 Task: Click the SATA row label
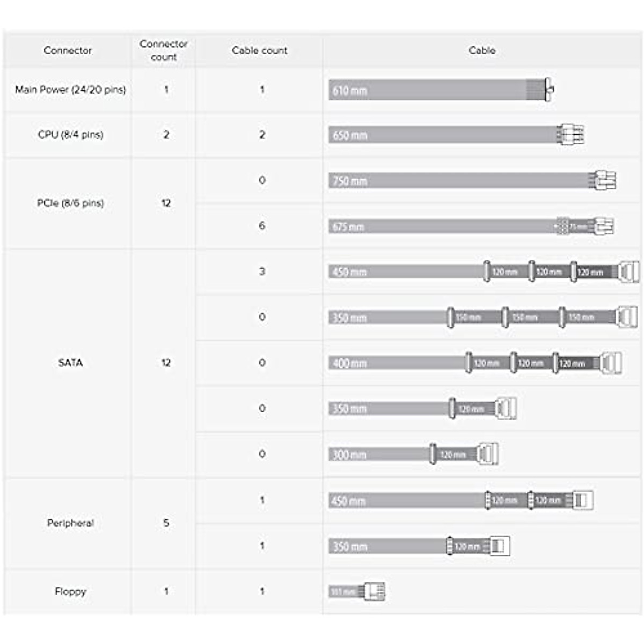click(x=70, y=363)
